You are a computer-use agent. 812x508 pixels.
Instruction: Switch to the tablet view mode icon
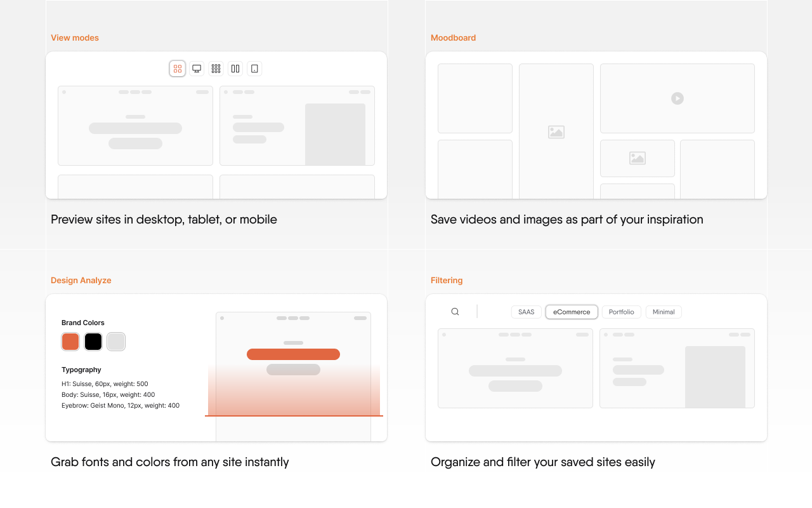(254, 69)
